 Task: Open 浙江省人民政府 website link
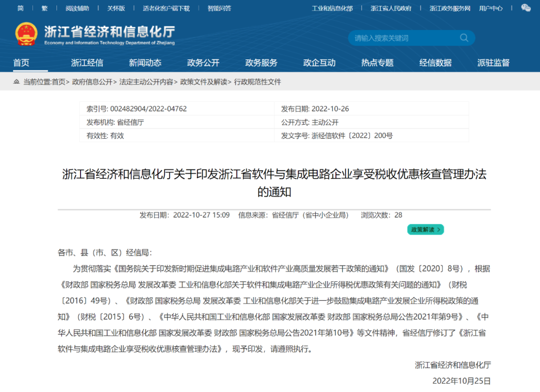(x=391, y=8)
